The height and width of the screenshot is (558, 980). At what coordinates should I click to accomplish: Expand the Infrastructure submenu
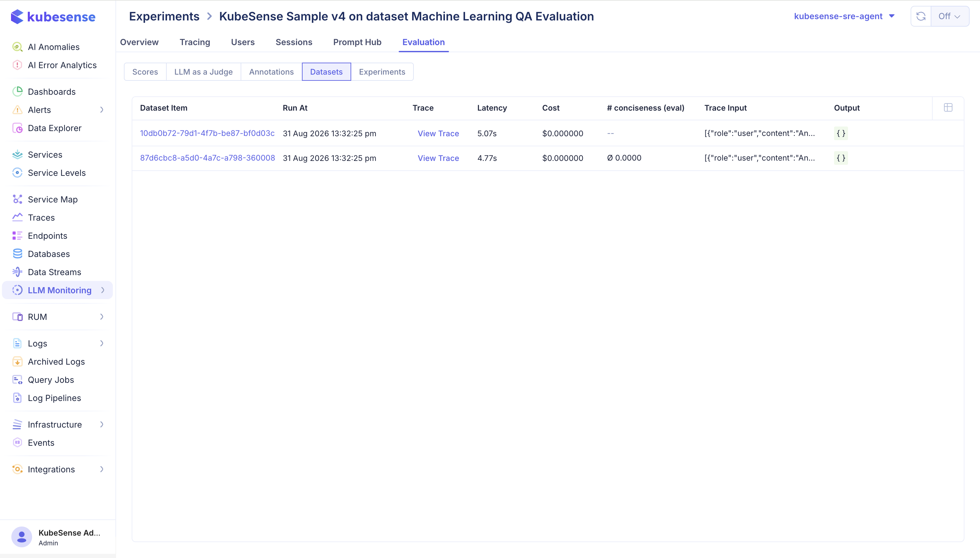102,424
